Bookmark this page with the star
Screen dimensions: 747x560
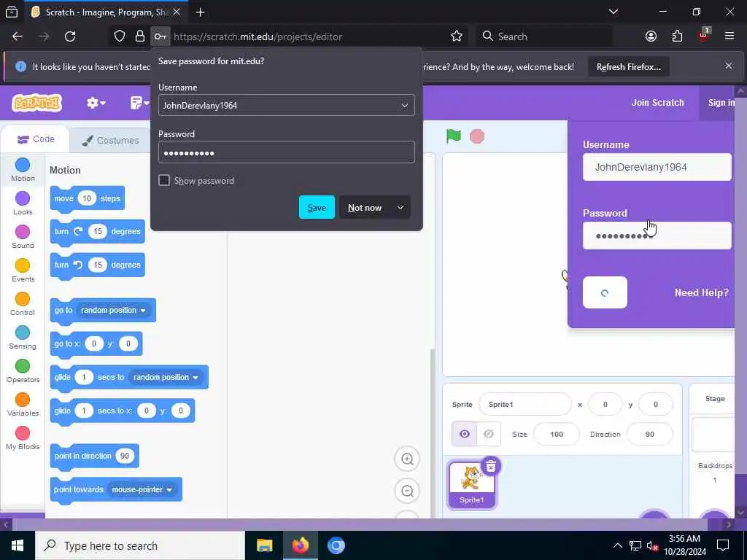click(x=457, y=36)
